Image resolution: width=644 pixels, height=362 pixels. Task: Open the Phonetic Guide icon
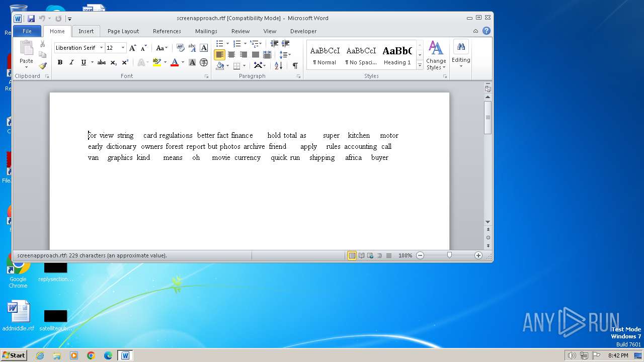[192, 48]
